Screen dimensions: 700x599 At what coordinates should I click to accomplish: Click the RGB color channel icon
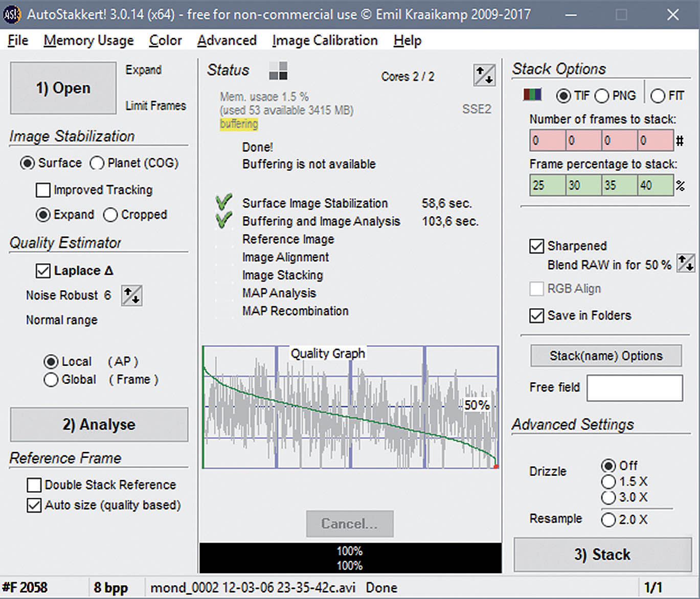click(x=532, y=95)
